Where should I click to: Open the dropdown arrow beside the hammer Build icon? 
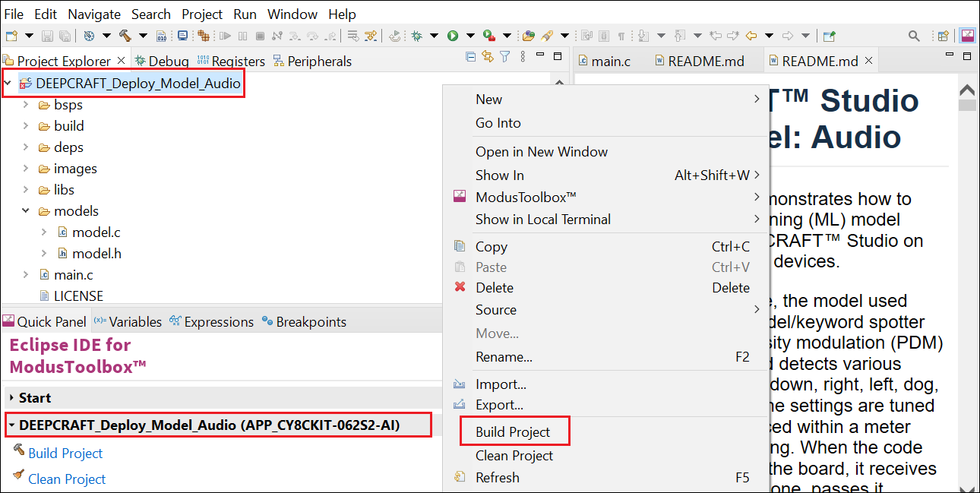[142, 36]
